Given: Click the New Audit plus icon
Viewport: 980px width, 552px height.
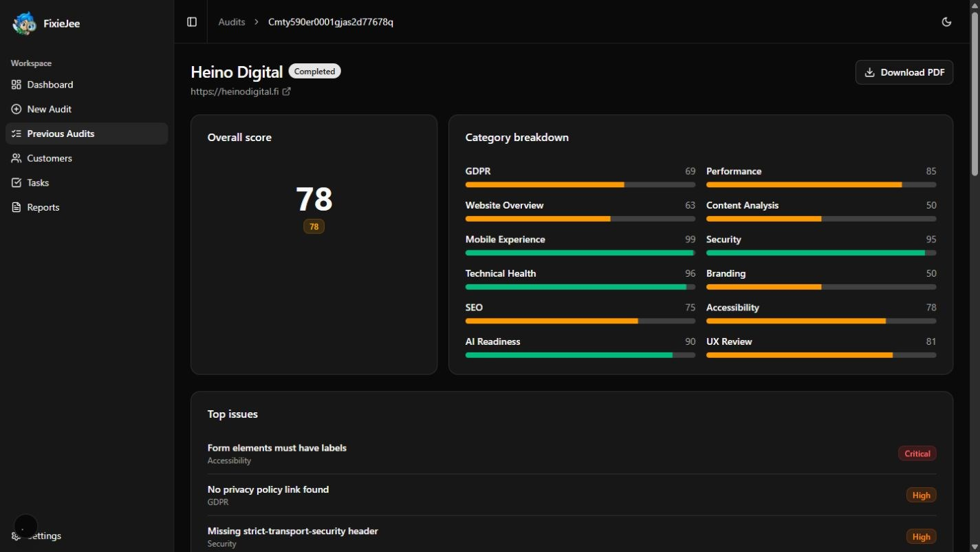Looking at the screenshot, I should 17,109.
